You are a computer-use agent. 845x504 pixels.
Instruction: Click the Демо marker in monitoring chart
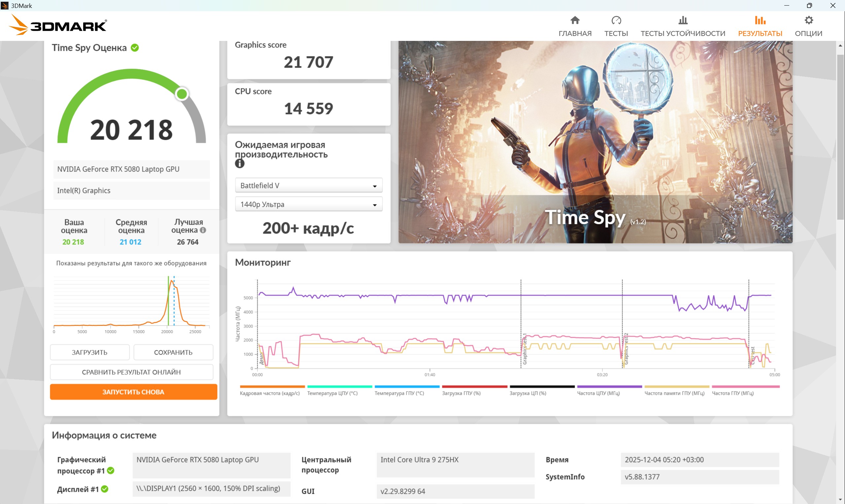click(261, 358)
